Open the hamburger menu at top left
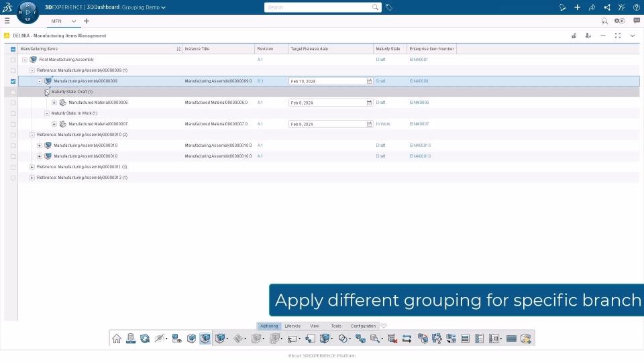The image size is (644, 362). pos(7,21)
